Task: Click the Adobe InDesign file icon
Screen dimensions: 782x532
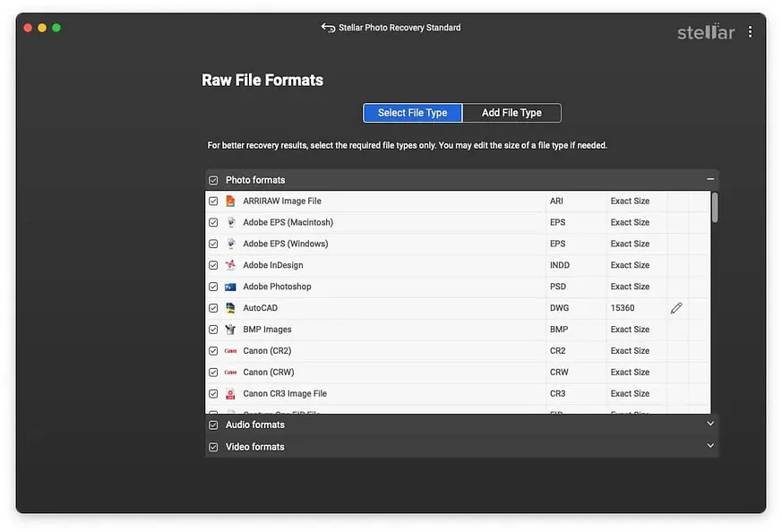Action: (230, 265)
